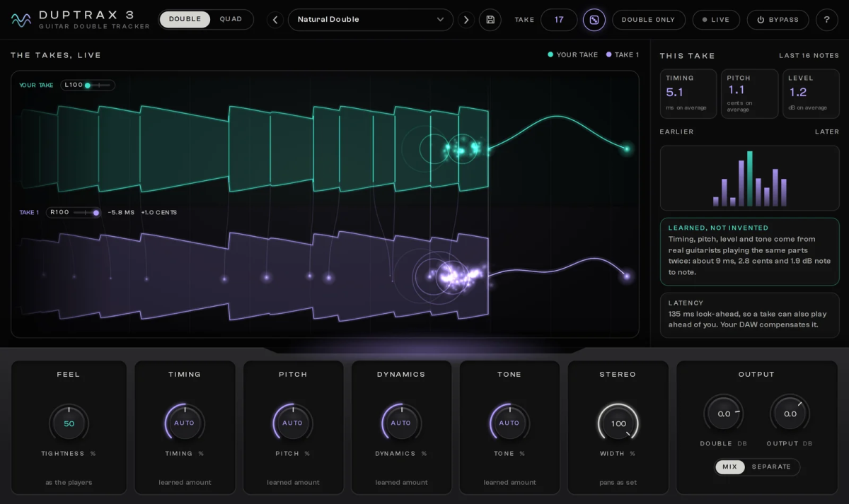Open the help question mark

[x=827, y=20]
